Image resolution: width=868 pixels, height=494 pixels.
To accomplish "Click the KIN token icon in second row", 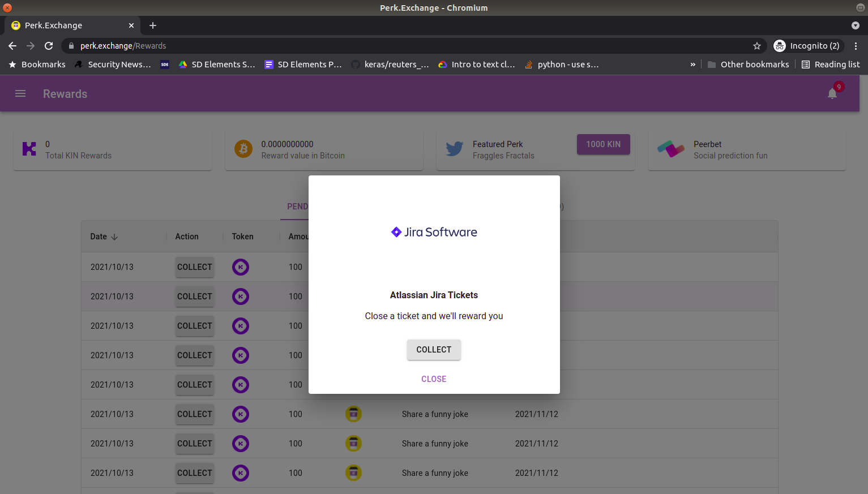I will (x=241, y=297).
